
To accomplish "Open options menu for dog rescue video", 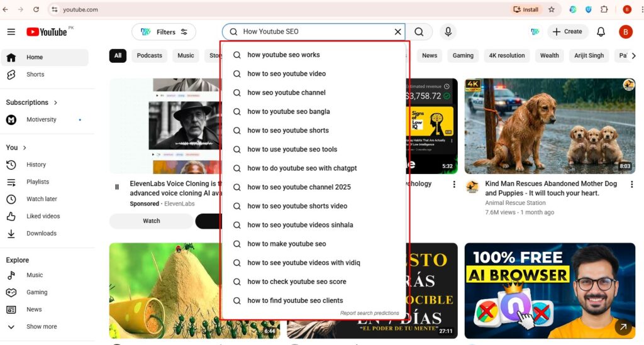I will tap(631, 185).
